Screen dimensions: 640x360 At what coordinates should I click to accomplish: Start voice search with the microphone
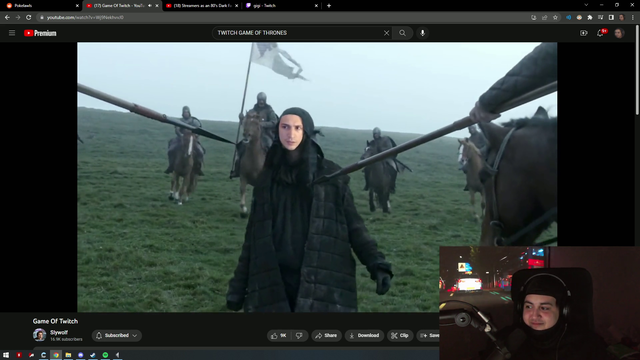(x=422, y=33)
